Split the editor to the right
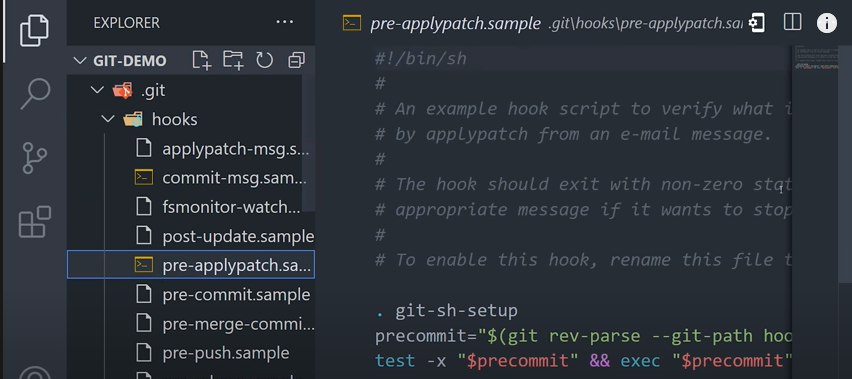This screenshot has width=852, height=379. [793, 22]
